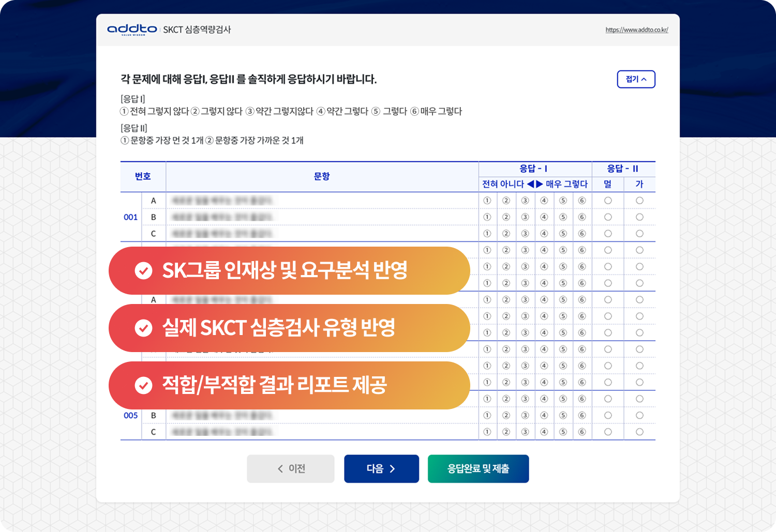The width and height of the screenshot is (776, 532).
Task: Click the 문항 column header
Action: pyautogui.click(x=322, y=176)
